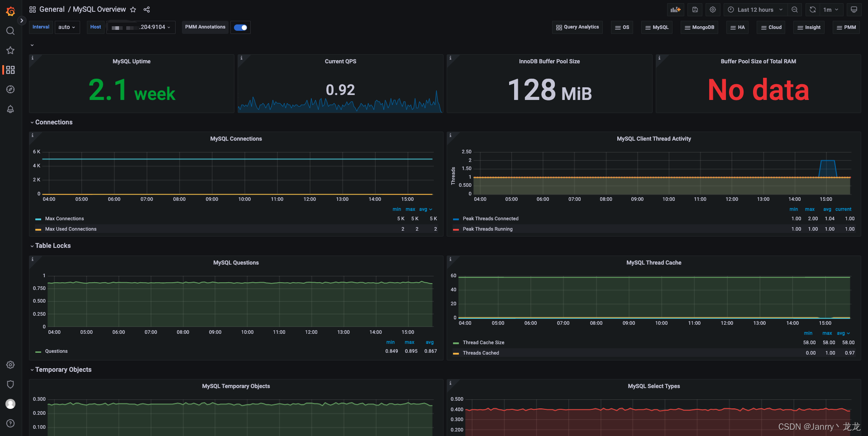Open the Configuration gear in sidebar
The height and width of the screenshot is (436, 868).
[x=10, y=365]
